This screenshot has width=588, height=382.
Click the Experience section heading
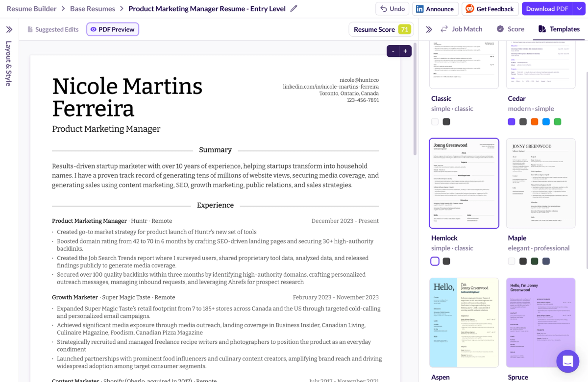pyautogui.click(x=215, y=205)
